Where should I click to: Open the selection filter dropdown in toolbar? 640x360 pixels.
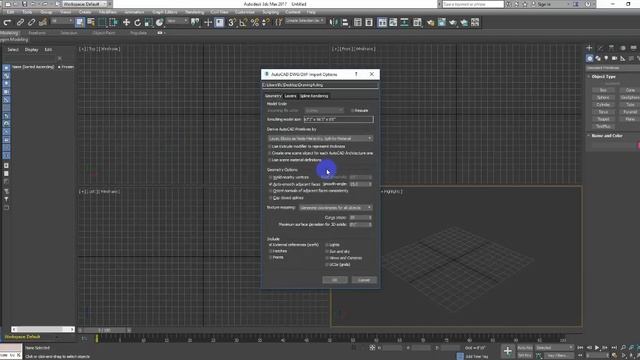point(62,21)
